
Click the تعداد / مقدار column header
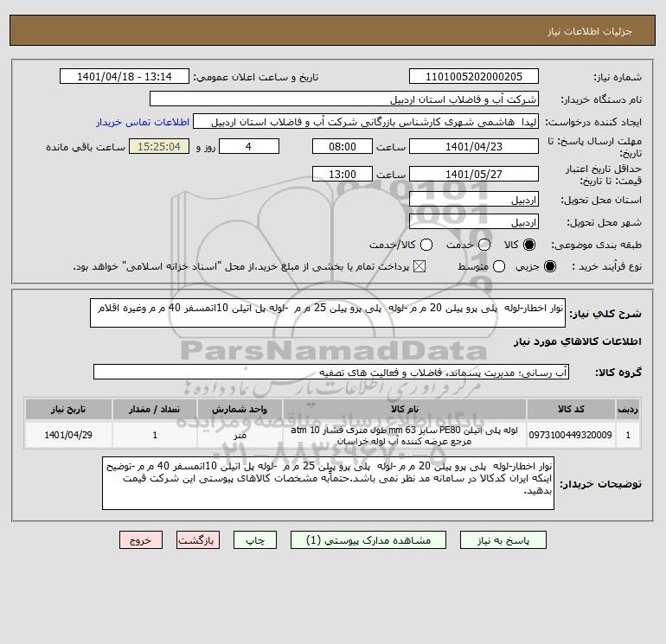click(x=155, y=409)
